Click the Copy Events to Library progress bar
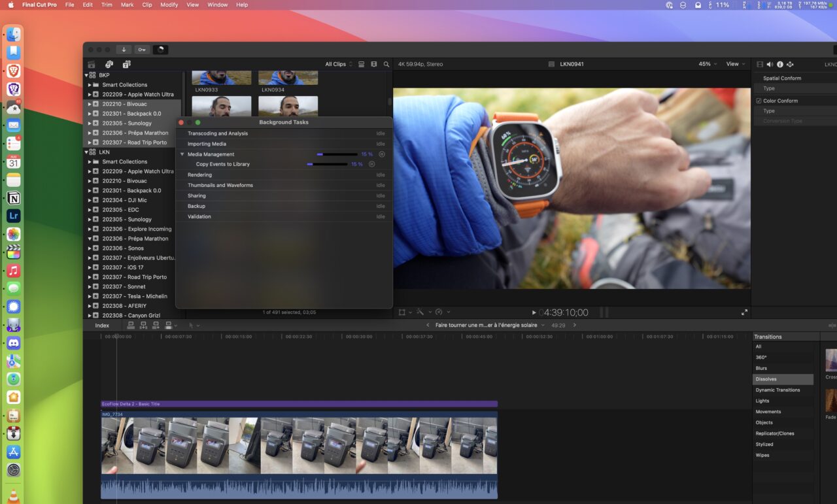This screenshot has height=504, width=837. (x=327, y=164)
